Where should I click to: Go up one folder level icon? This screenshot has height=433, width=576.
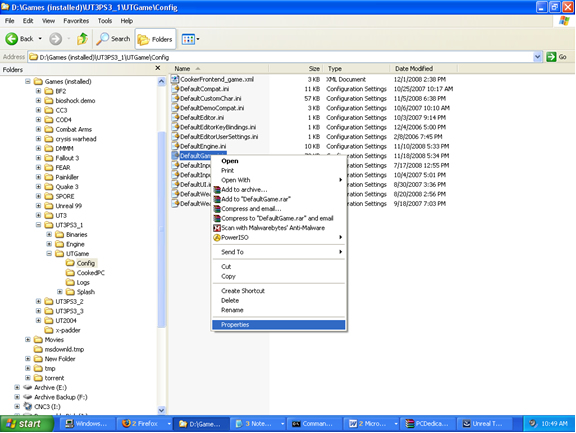82,39
